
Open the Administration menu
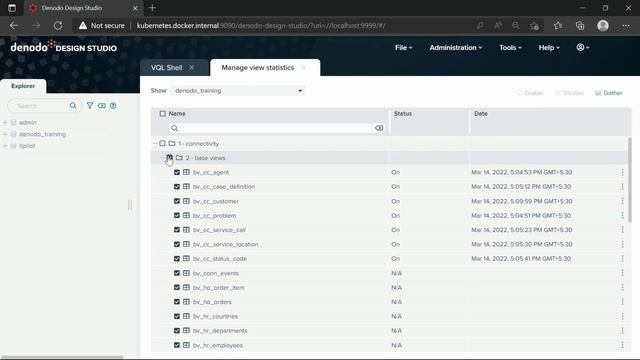(456, 47)
